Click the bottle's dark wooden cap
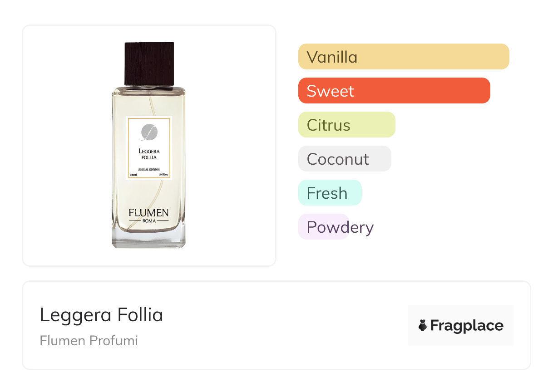 [x=149, y=63]
